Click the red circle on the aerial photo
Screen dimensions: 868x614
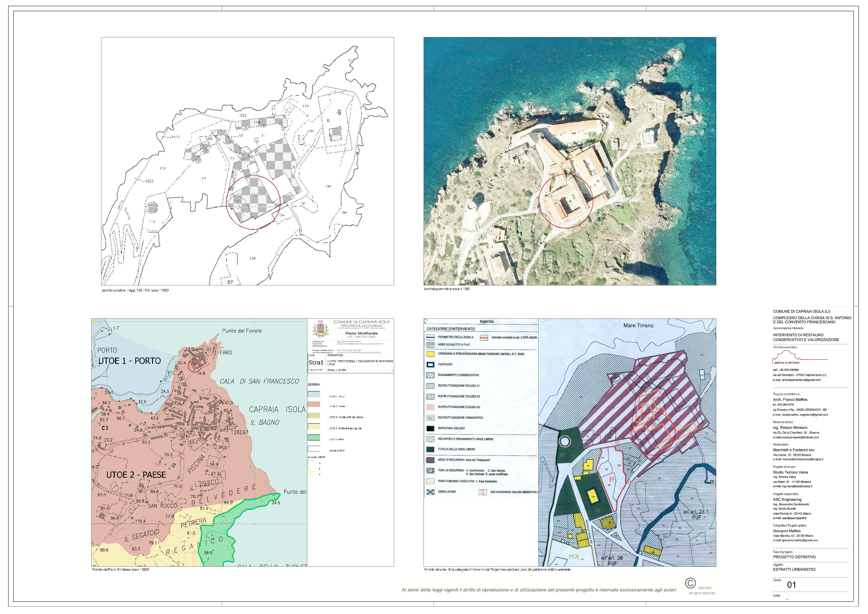click(565, 201)
